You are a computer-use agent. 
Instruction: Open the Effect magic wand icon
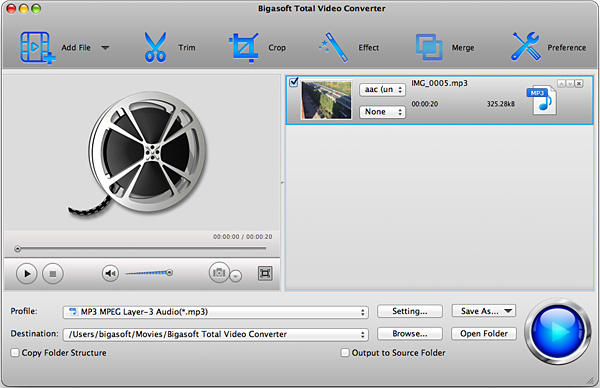pyautogui.click(x=334, y=47)
